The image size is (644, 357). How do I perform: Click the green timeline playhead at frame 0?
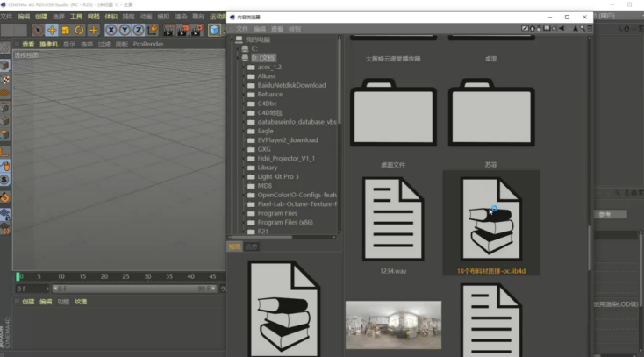18,276
